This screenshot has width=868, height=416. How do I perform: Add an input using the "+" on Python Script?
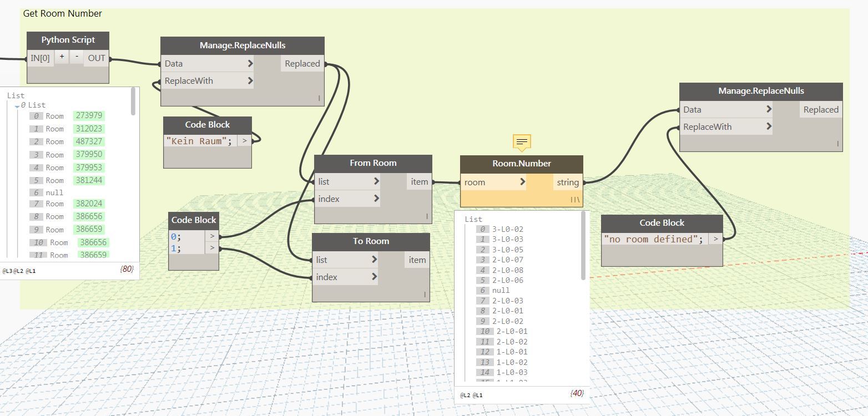(61, 56)
